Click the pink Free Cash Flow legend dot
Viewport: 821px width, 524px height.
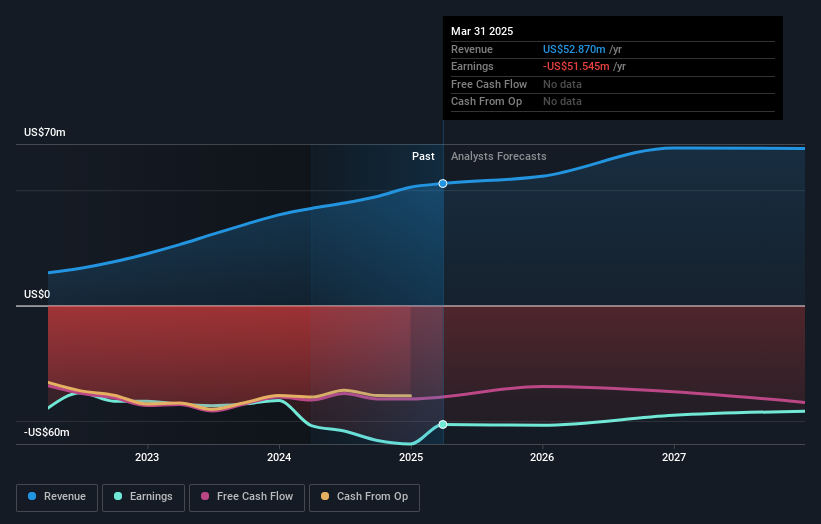pyautogui.click(x=205, y=496)
